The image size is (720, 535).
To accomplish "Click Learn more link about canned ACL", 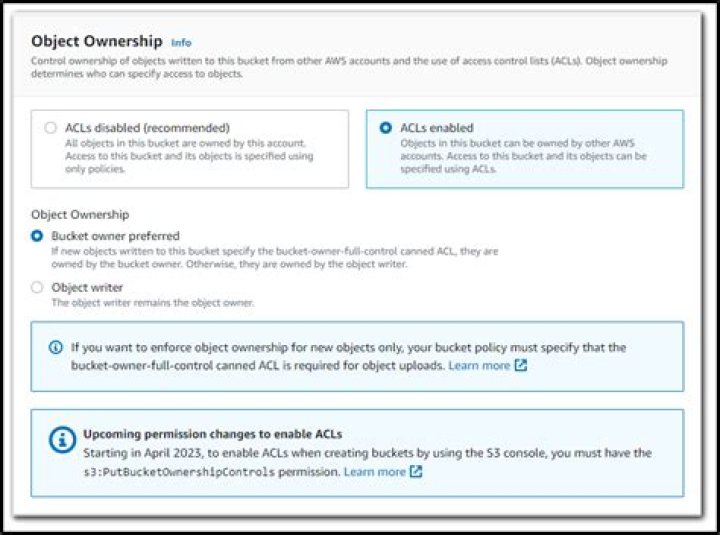I will click(x=479, y=366).
